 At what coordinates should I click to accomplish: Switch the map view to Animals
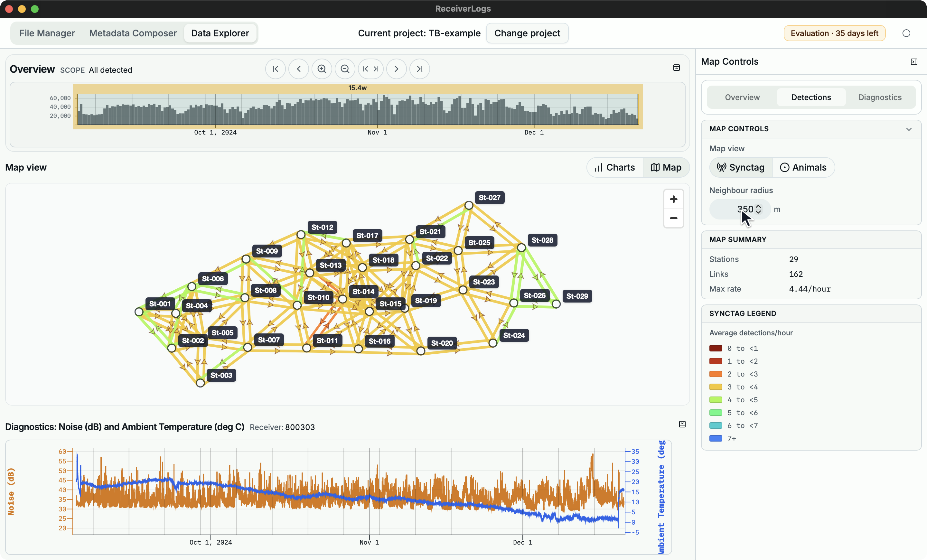(803, 167)
